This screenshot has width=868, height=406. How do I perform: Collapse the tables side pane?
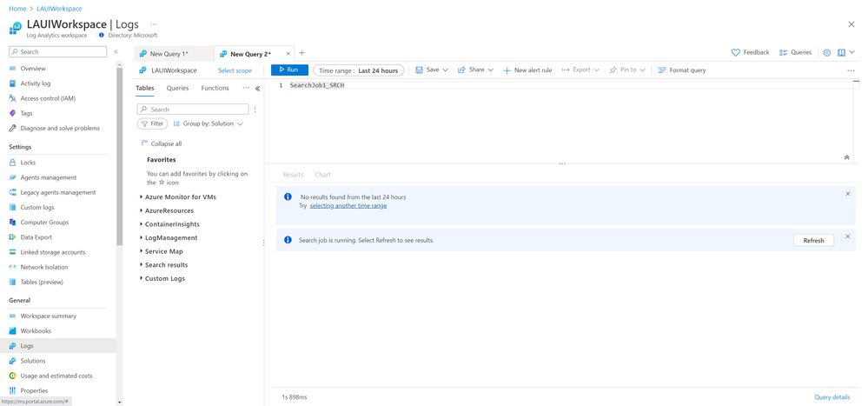click(257, 89)
